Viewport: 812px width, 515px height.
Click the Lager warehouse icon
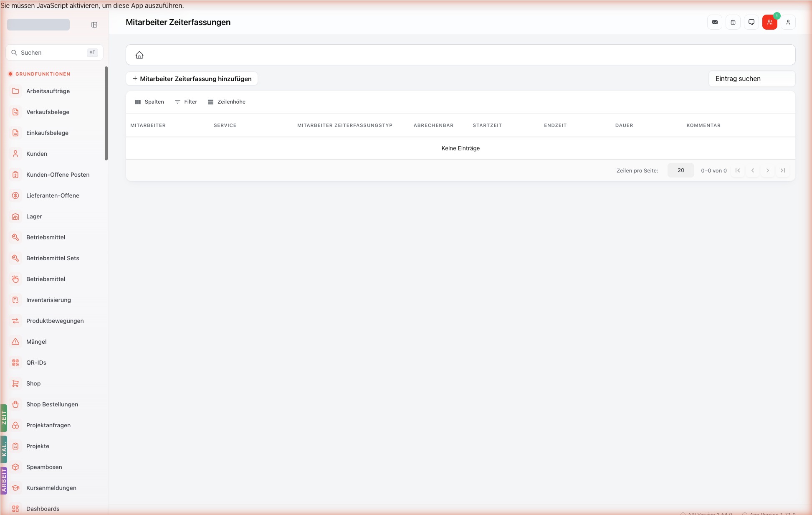[x=15, y=216]
